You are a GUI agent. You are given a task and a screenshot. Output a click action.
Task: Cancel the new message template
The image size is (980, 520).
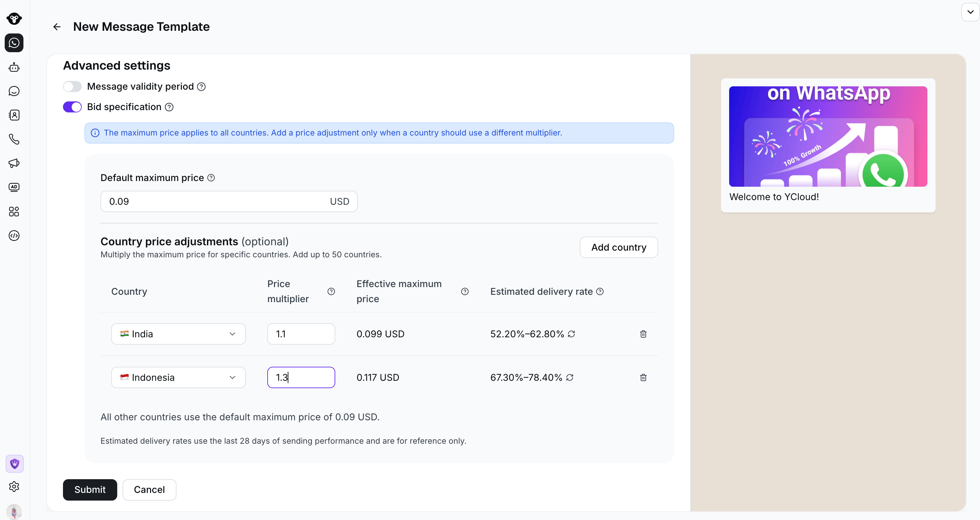[x=149, y=490]
